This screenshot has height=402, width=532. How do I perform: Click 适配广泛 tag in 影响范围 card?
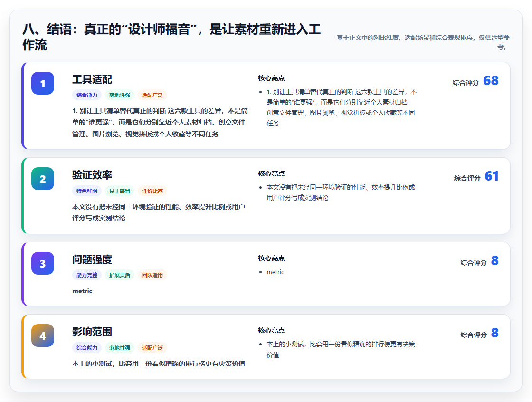click(152, 348)
